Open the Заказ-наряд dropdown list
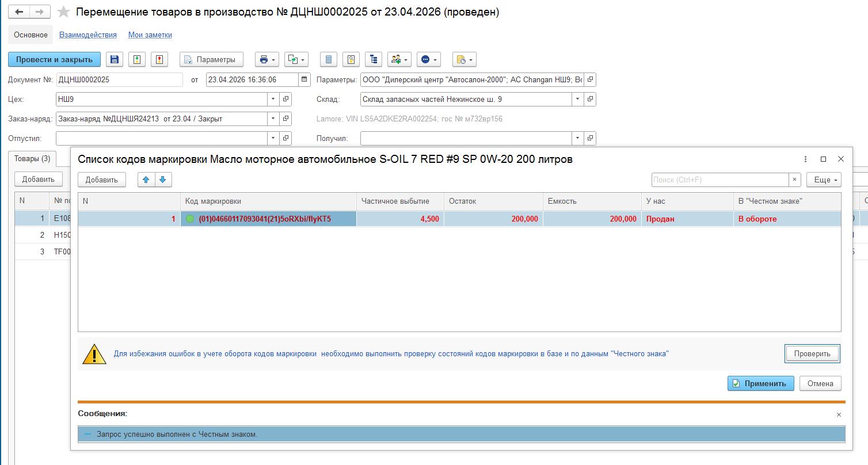This screenshot has height=465, width=868. (x=273, y=119)
